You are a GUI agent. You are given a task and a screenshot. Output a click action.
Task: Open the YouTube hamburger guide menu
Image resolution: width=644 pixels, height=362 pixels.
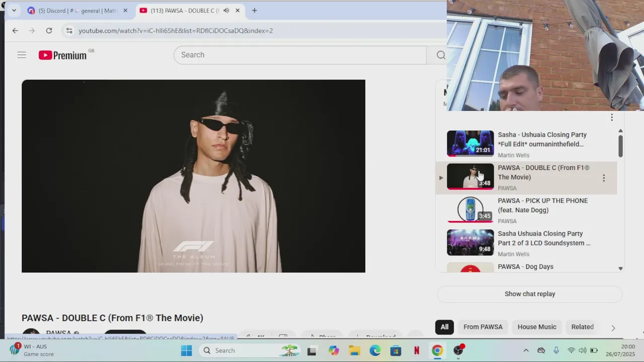point(22,55)
